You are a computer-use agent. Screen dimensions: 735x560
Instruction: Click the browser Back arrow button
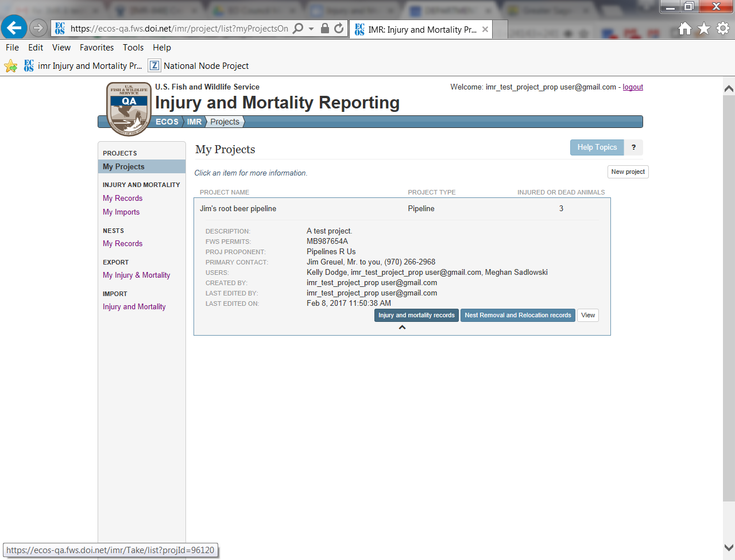14,28
